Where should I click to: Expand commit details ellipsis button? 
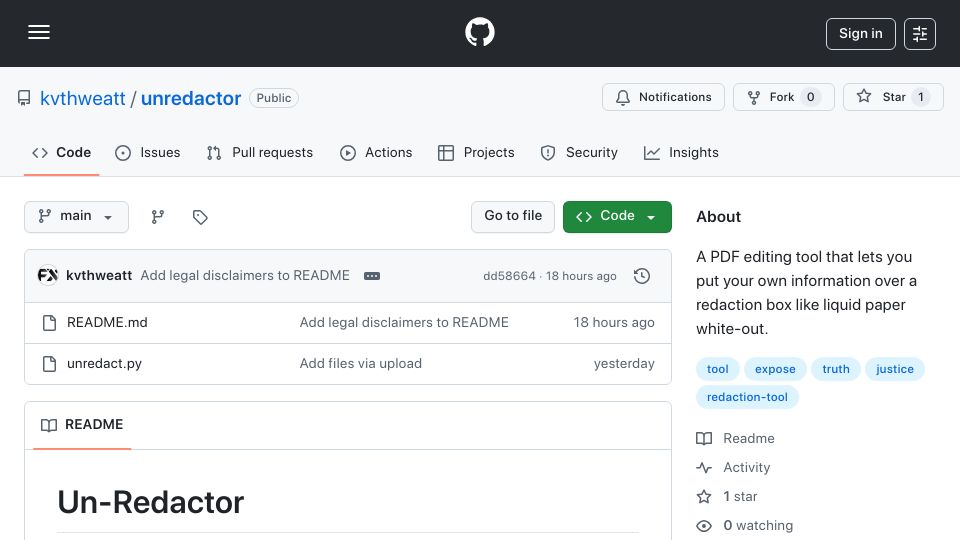pyautogui.click(x=372, y=276)
